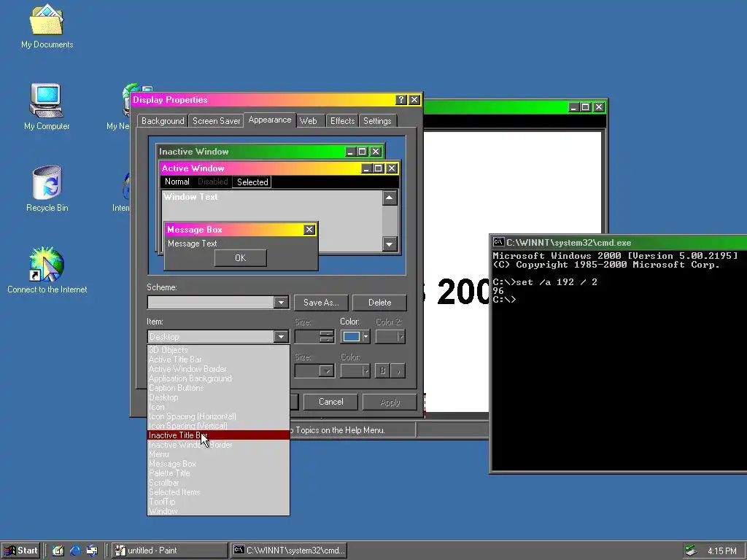Toggle the Italic font button
Screen dimensions: 747x560
pos(398,371)
